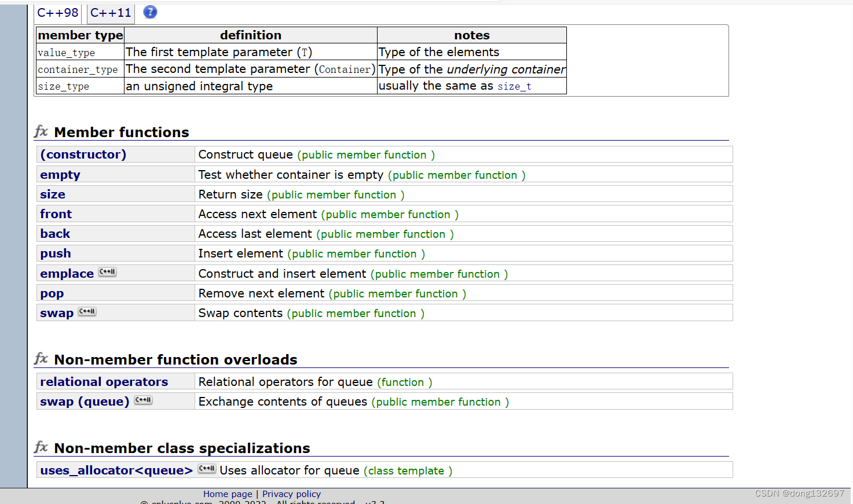Select 'The first template parameter (T)' cell
853x504 pixels.
(251, 52)
